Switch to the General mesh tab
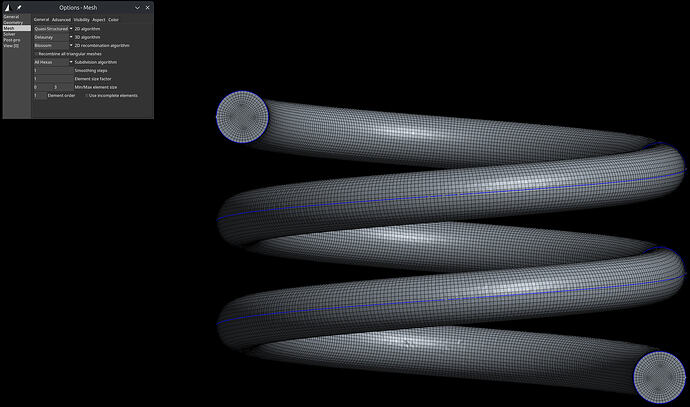 pyautogui.click(x=41, y=20)
